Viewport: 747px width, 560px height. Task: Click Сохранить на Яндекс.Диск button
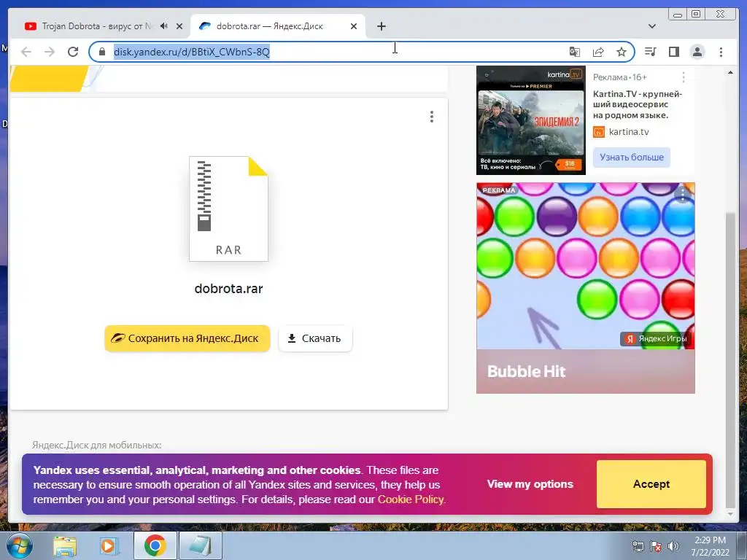(187, 338)
